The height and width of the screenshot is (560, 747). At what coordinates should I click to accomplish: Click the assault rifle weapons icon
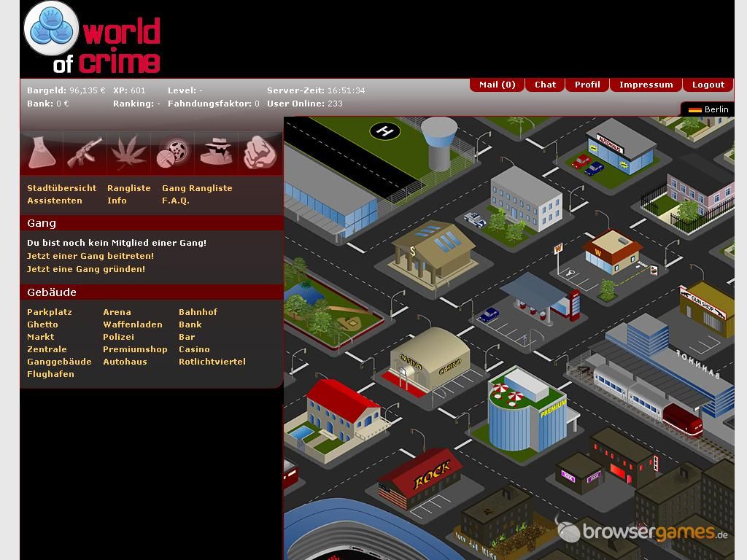(85, 152)
